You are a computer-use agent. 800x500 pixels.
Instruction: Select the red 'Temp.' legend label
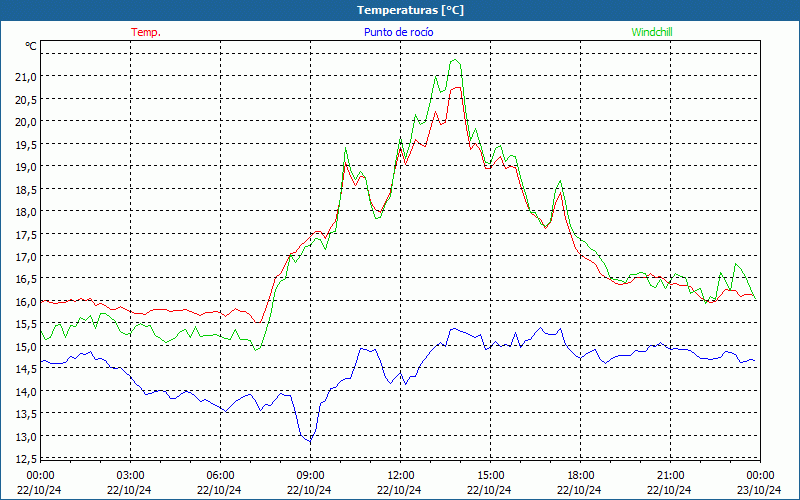pos(146,32)
